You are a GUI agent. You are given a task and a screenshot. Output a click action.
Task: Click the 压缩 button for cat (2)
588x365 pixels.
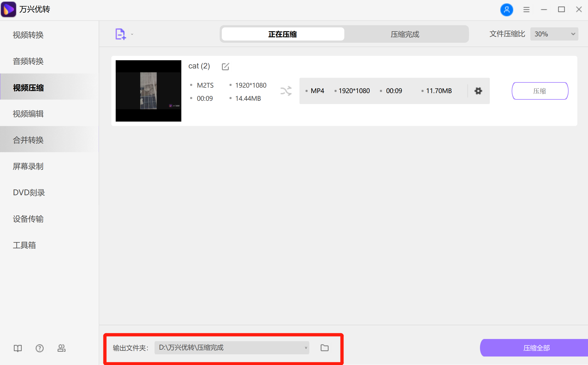pos(540,91)
